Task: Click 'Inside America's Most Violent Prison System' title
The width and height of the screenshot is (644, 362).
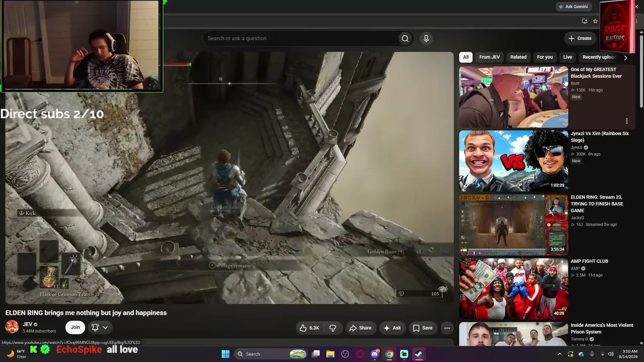Action: (602, 329)
